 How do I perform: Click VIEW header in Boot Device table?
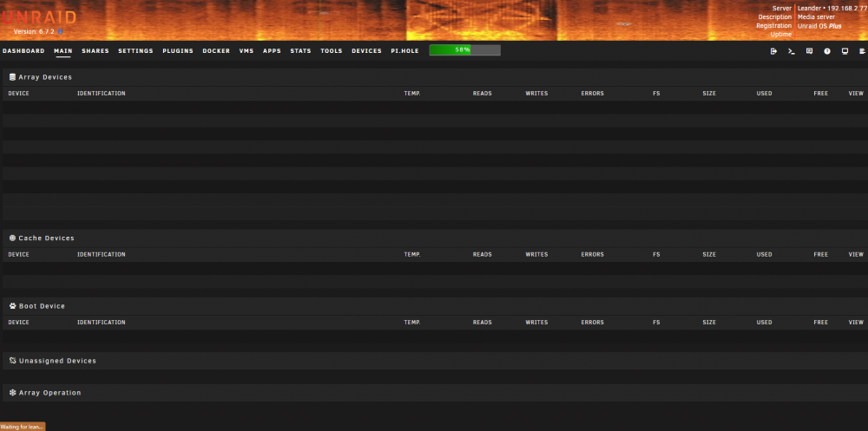click(856, 322)
